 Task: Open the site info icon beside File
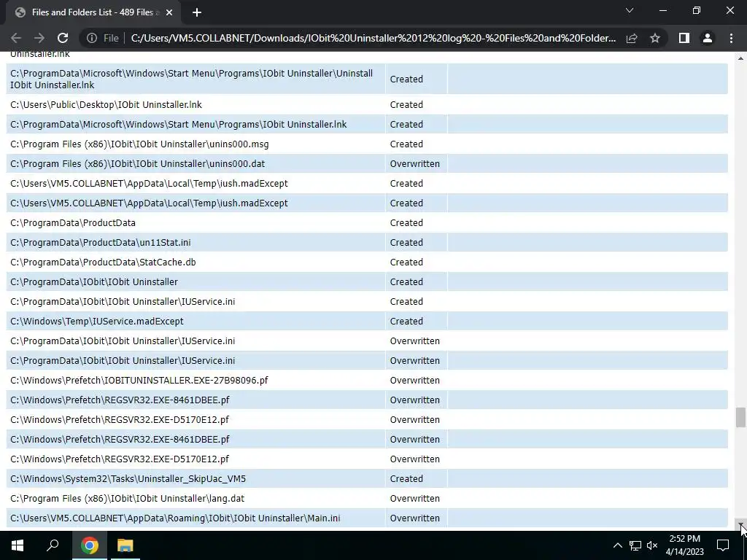[x=92, y=38]
